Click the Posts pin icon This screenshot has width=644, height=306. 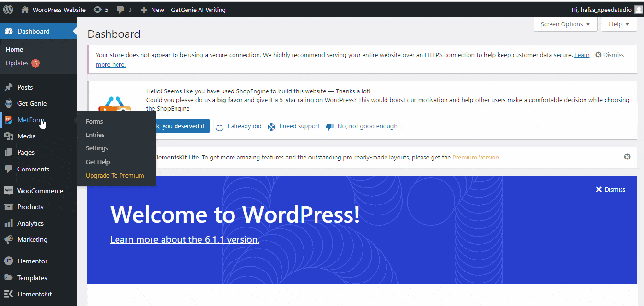(9, 87)
